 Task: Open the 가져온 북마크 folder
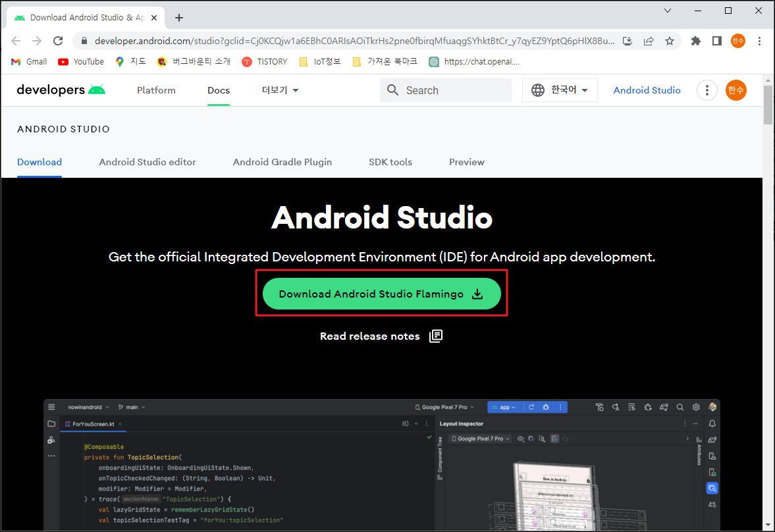(x=385, y=62)
